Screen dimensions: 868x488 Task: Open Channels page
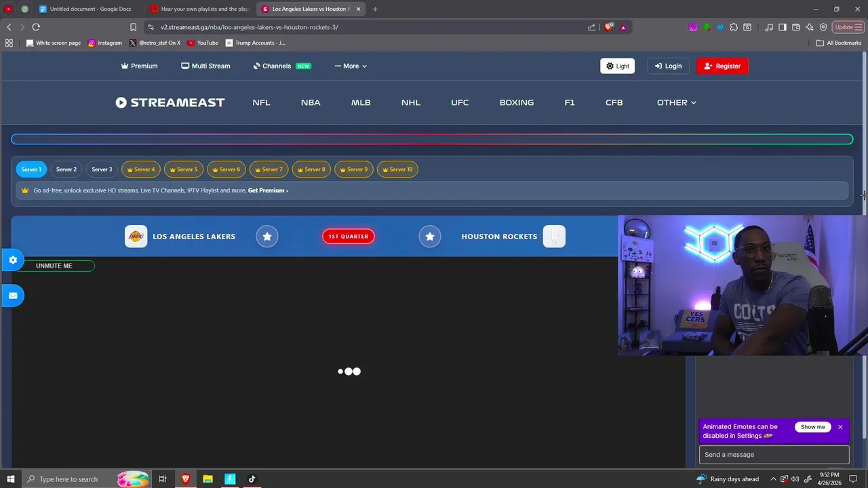pyautogui.click(x=281, y=66)
